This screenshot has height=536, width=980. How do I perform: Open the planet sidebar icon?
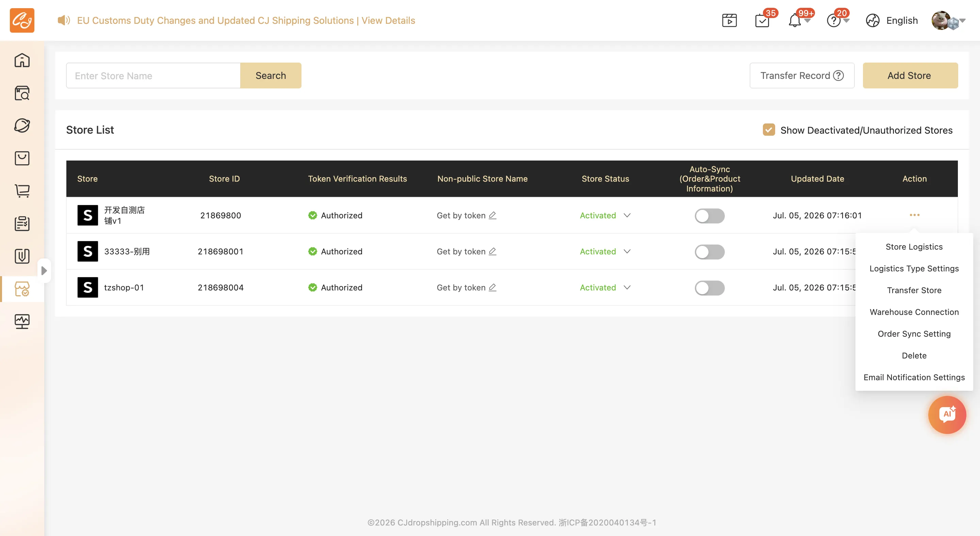[22, 125]
